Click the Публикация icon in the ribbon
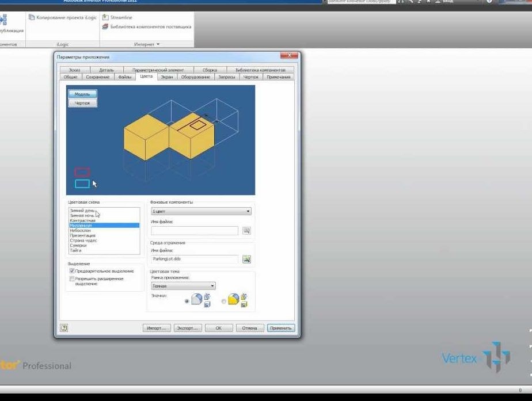The height and width of the screenshot is (401, 532). coord(3,21)
